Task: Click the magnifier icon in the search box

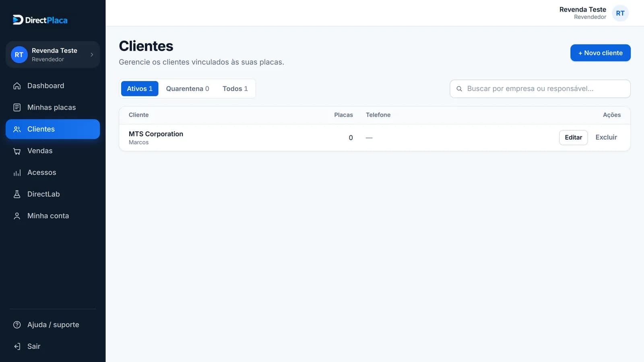Action: pyautogui.click(x=459, y=89)
